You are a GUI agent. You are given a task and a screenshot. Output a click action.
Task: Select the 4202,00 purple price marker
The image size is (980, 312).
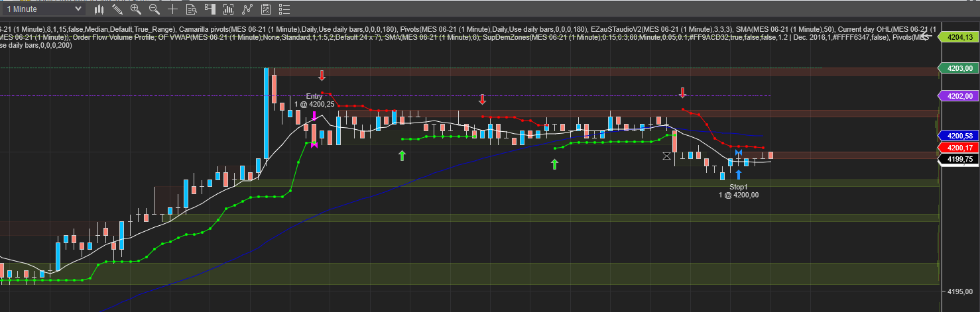959,96
